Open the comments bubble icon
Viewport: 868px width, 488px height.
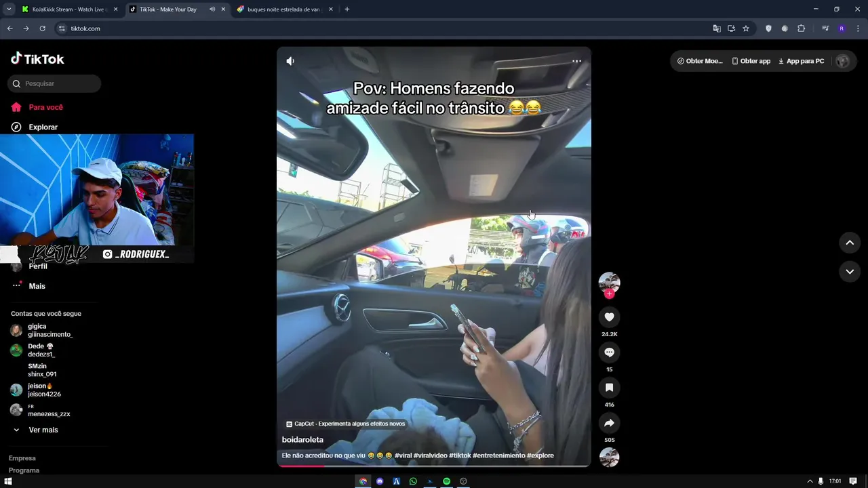tap(609, 352)
